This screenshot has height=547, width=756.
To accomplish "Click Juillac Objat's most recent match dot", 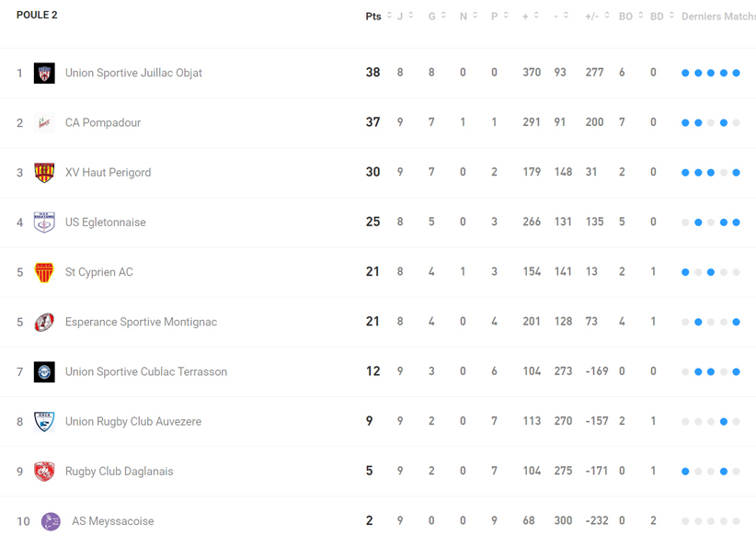I will [737, 74].
